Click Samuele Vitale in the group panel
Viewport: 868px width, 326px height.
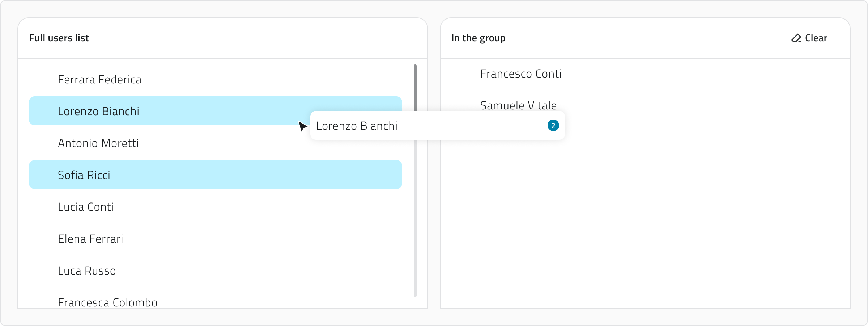point(519,105)
